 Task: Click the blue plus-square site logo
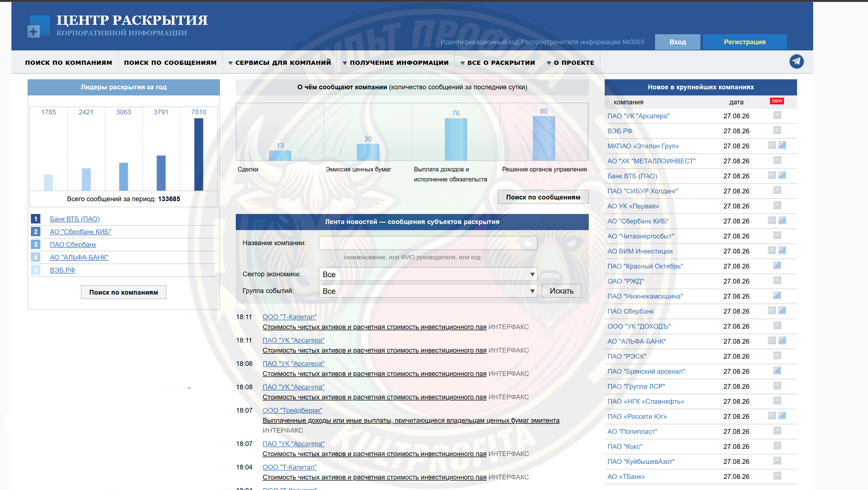pos(38,26)
